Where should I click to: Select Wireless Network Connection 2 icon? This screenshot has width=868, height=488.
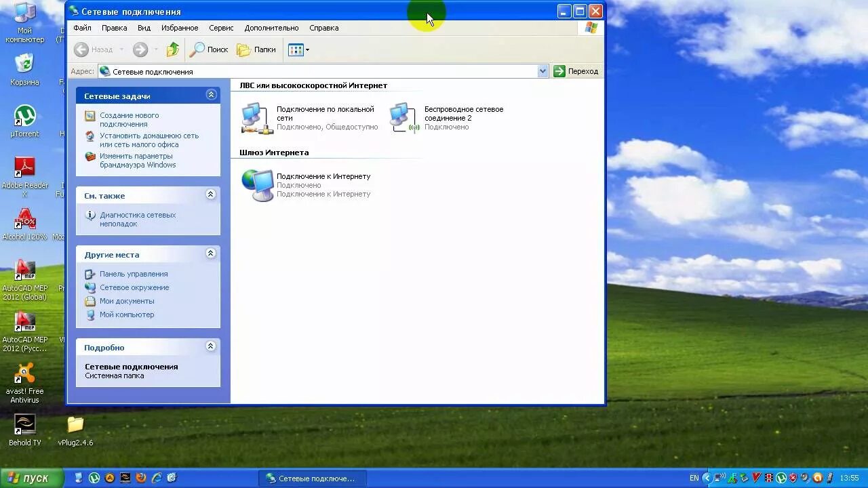(x=405, y=118)
